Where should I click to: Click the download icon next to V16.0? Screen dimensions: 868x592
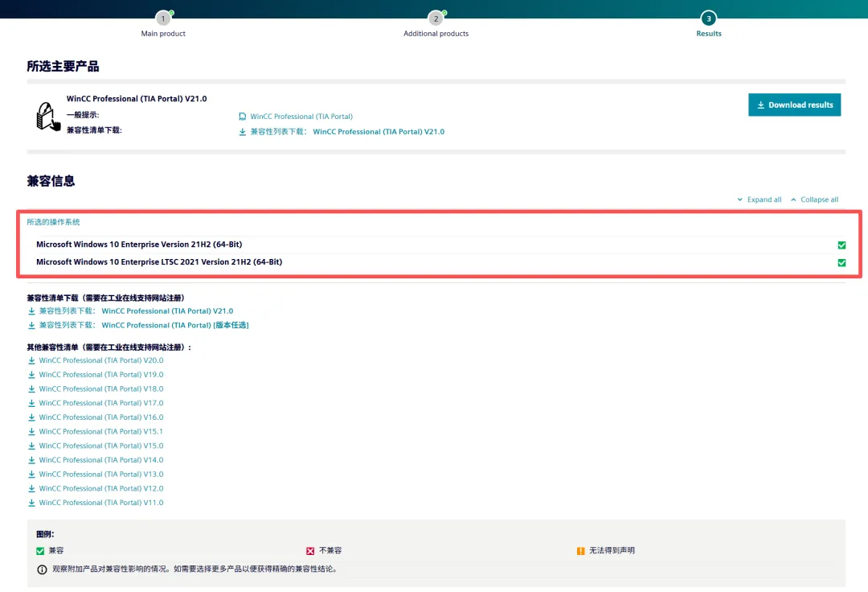click(31, 417)
